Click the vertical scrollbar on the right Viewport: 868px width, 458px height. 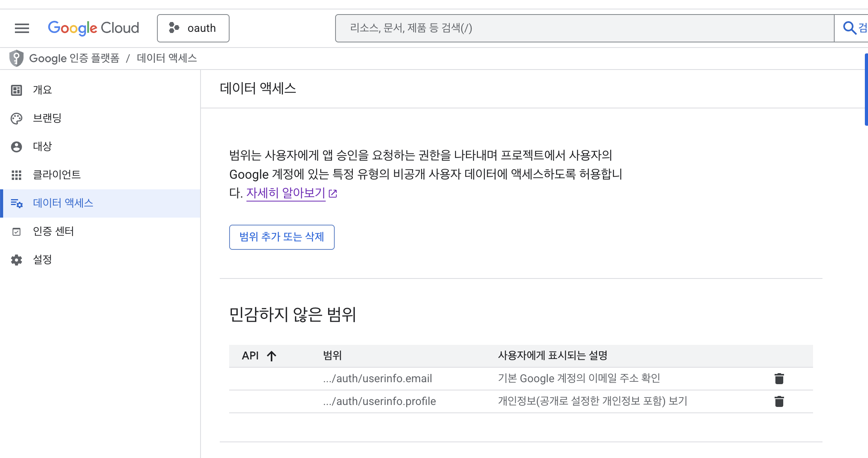pyautogui.click(x=866, y=90)
